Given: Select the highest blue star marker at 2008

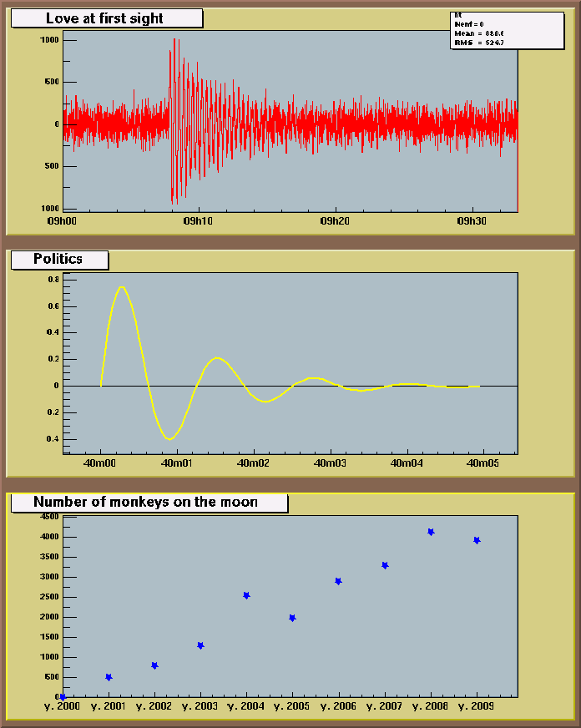Looking at the screenshot, I should [431, 532].
